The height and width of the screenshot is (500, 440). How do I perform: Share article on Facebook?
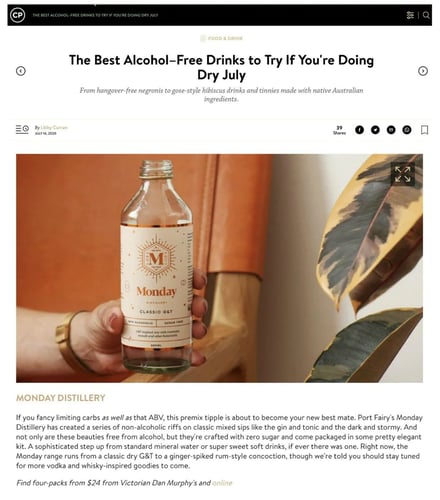[x=359, y=130]
